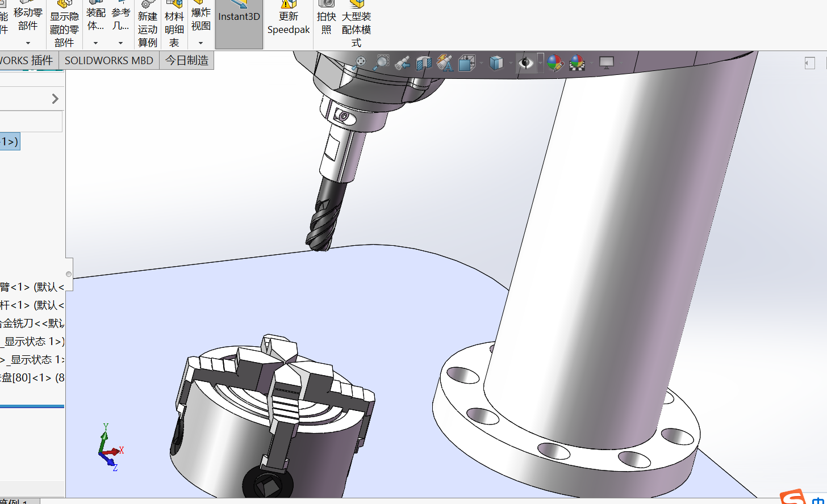Click the 爆炸视图 exploded view tool

point(201,17)
